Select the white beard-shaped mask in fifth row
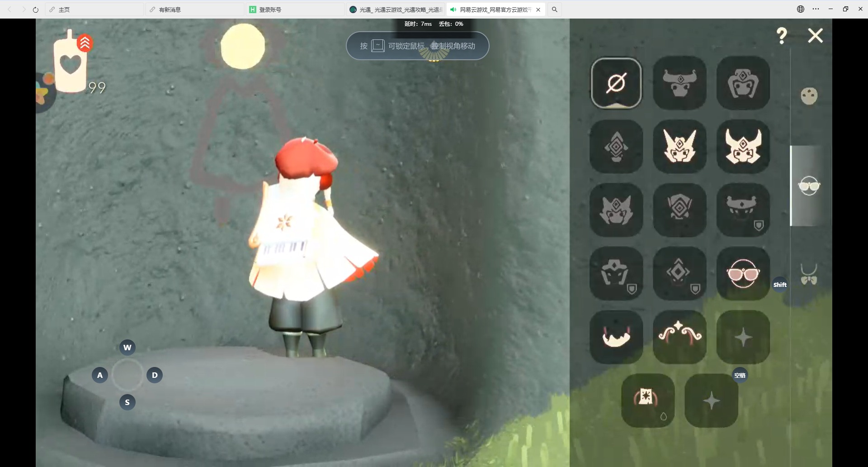868x467 pixels. point(616,337)
